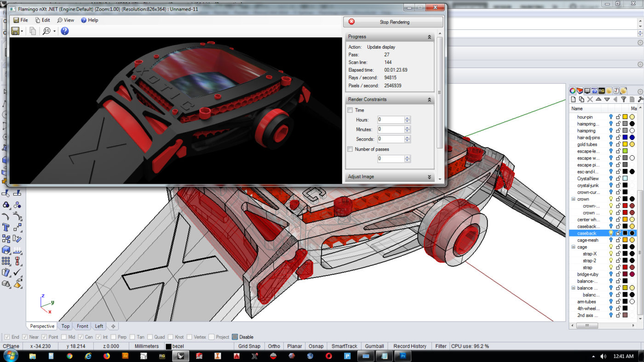
Task: Click the Text object tool icon
Action: 6,227
